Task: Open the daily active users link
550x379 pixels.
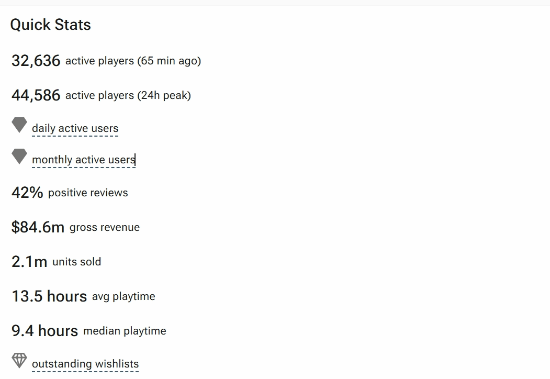Action: (x=75, y=128)
